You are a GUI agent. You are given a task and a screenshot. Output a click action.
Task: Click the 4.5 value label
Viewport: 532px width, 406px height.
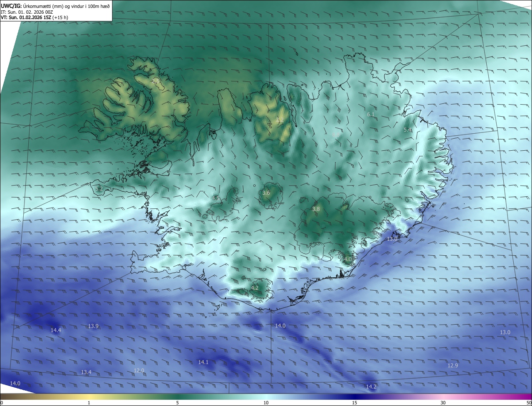point(215,198)
